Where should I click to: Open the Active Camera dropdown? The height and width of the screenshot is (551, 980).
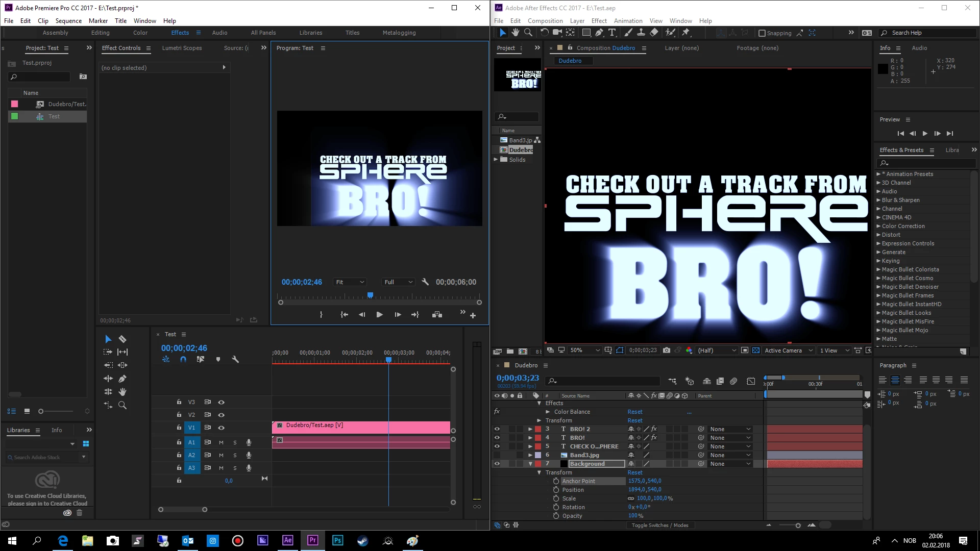point(788,350)
